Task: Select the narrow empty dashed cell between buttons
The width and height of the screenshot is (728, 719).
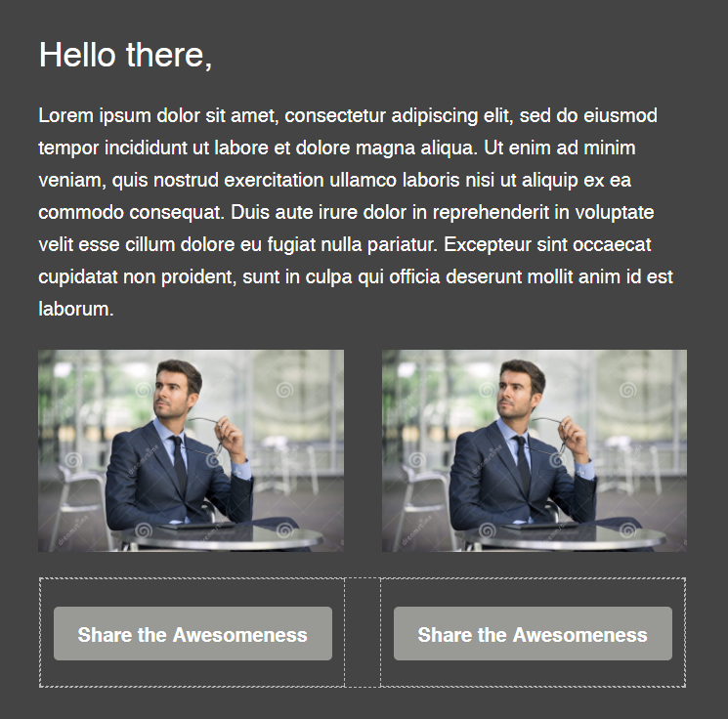Action: point(363,632)
